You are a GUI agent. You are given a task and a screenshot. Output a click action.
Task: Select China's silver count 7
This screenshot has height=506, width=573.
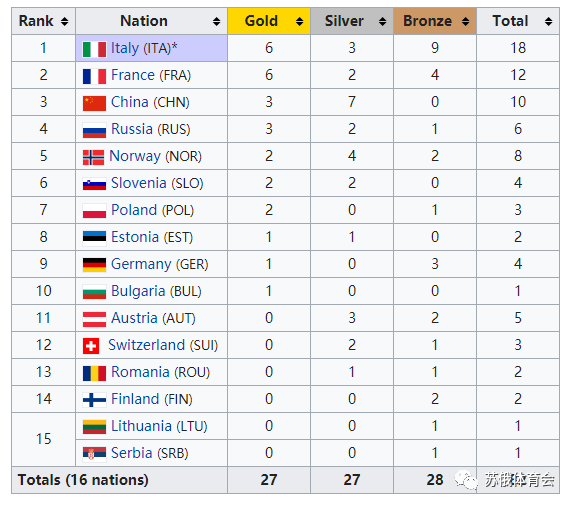[x=352, y=102]
